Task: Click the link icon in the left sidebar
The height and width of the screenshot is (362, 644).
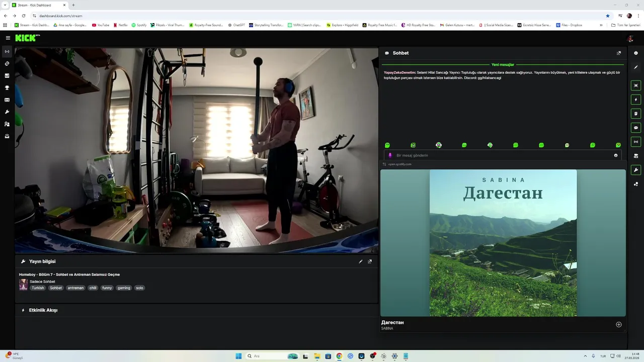Action: tap(7, 64)
